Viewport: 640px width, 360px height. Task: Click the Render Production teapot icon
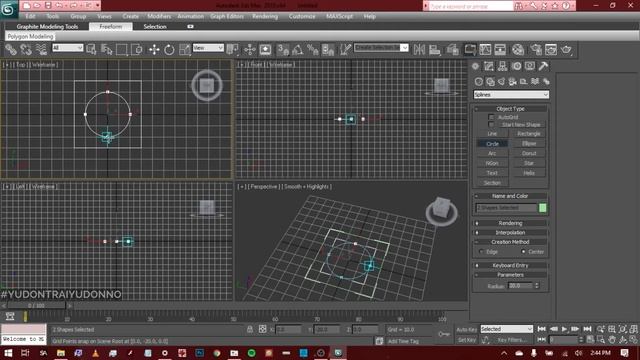(x=566, y=50)
